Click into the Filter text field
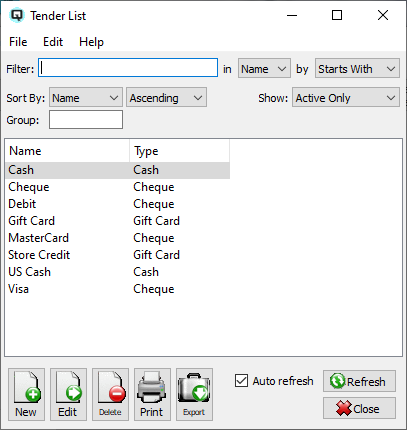The width and height of the screenshot is (407, 430). pos(128,68)
